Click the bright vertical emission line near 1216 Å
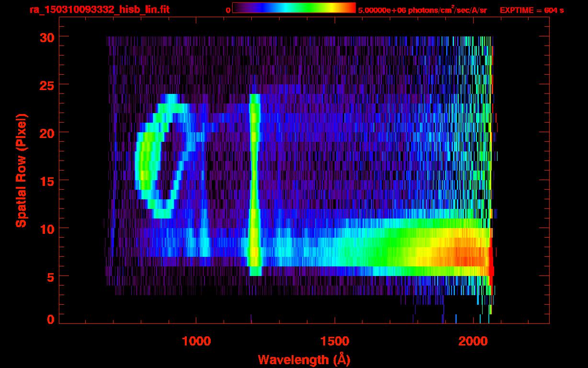This screenshot has height=368, width=588. coord(255,184)
